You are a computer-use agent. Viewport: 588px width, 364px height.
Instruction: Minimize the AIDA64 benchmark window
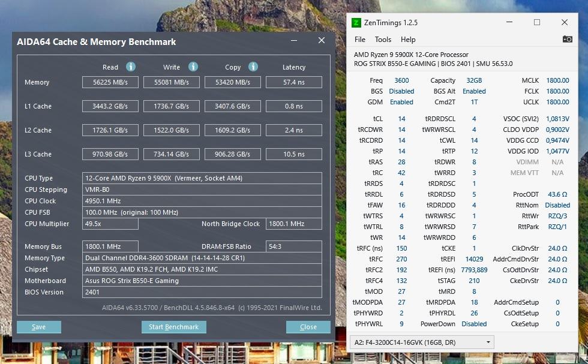(294, 41)
